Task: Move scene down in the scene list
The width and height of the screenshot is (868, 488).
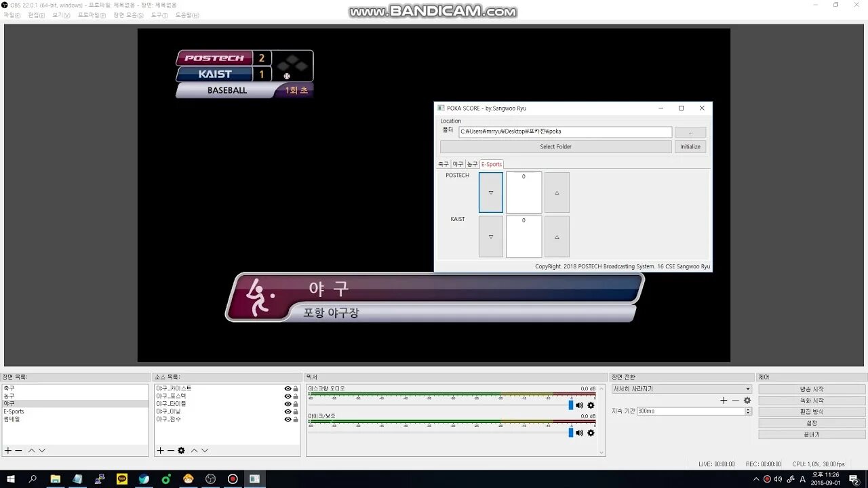Action: click(x=42, y=451)
